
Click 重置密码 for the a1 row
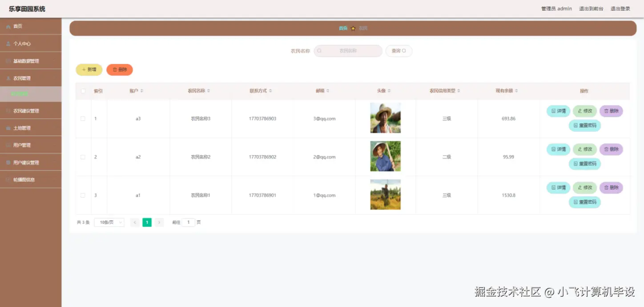coord(585,202)
